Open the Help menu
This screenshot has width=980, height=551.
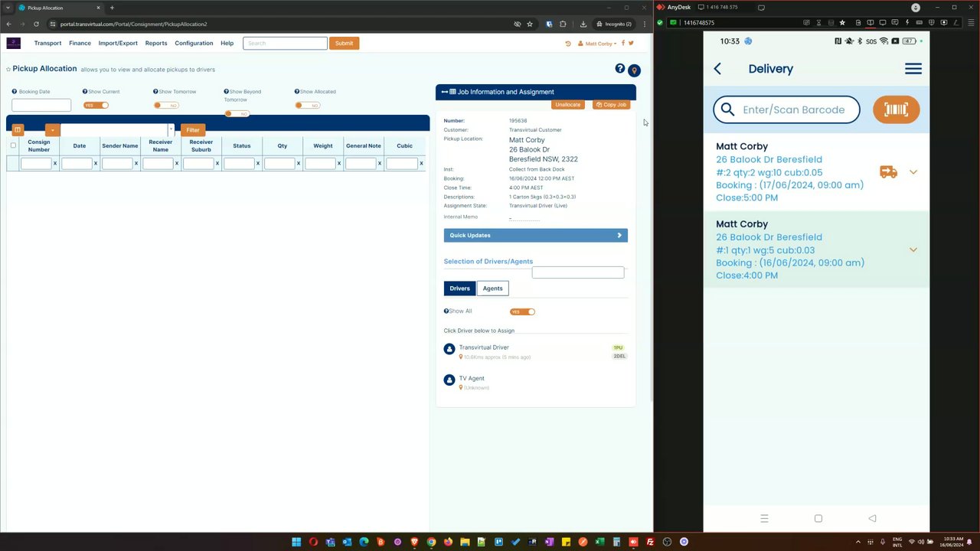pyautogui.click(x=227, y=43)
